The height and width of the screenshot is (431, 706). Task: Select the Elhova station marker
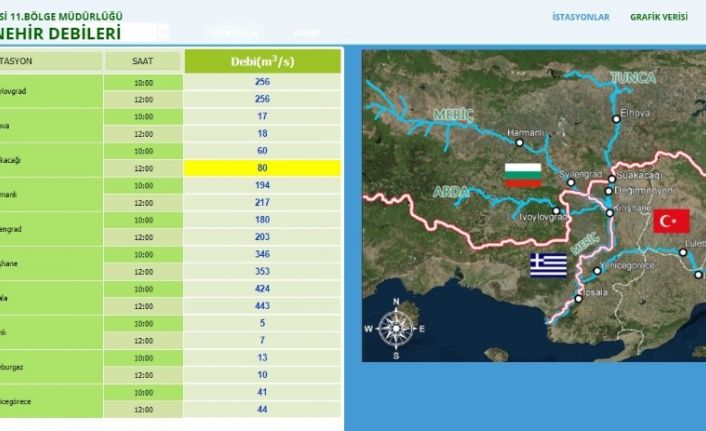click(x=617, y=117)
